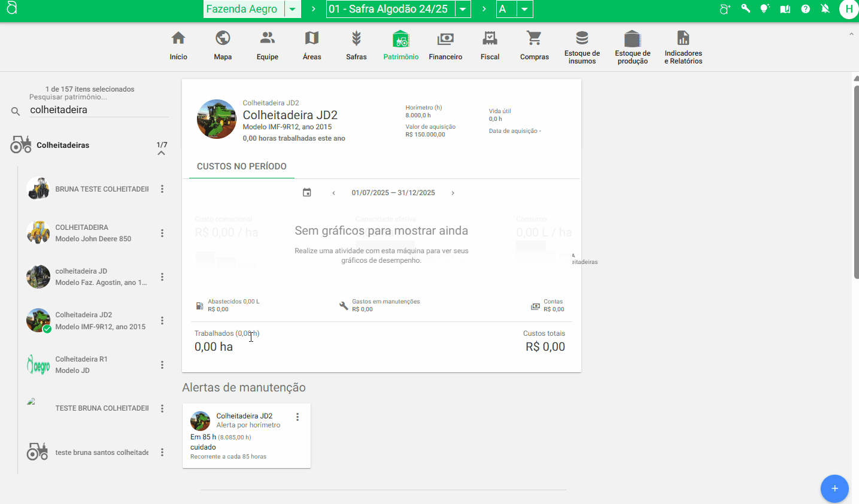Select COLHEITADEIRA John Deere 850 item

coord(93,233)
